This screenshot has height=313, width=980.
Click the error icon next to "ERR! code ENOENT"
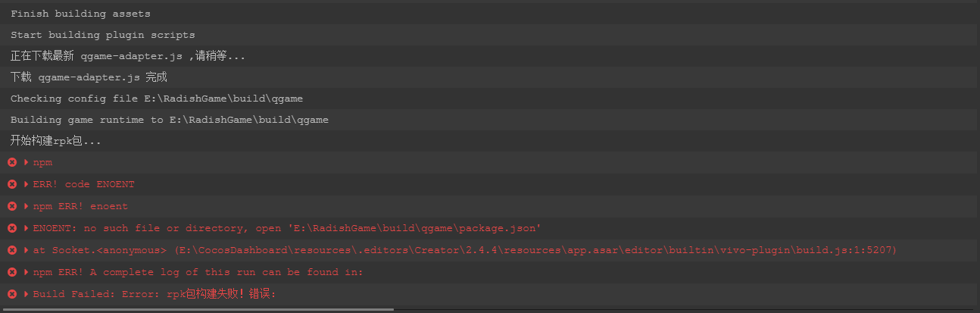pos(11,184)
